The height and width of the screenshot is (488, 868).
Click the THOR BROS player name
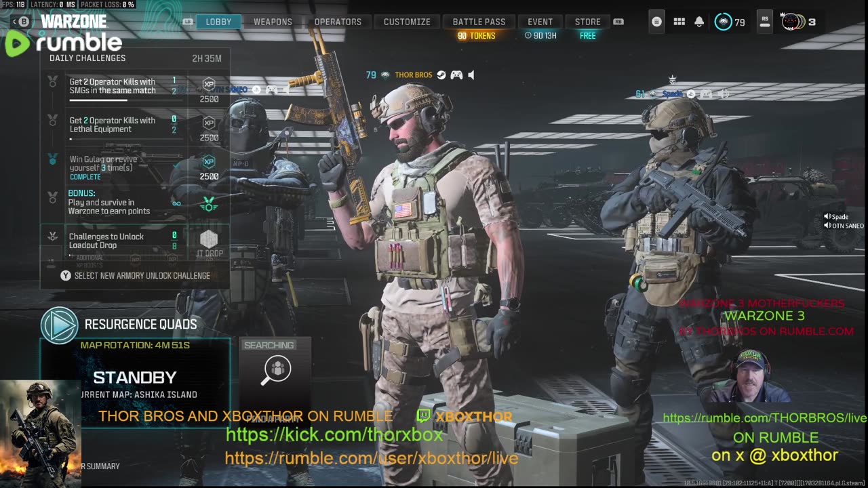pos(414,75)
